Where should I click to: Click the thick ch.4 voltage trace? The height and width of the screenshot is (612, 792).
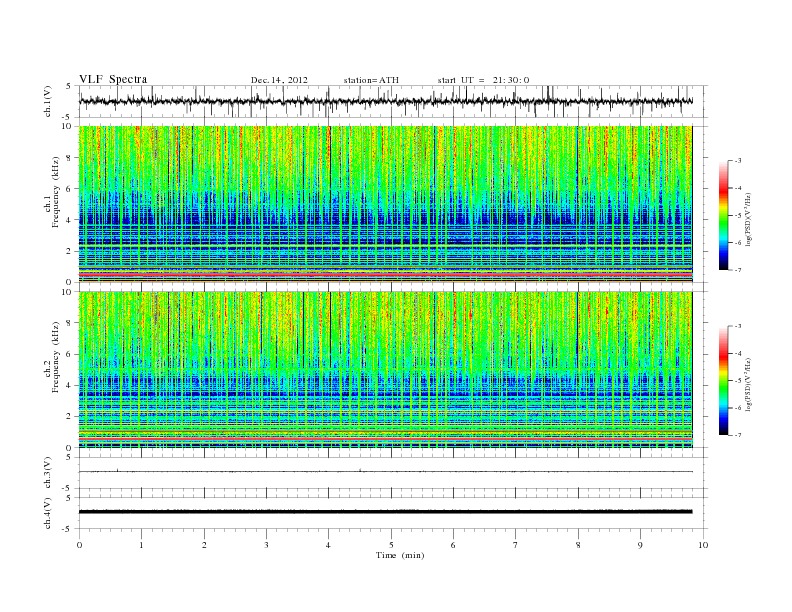click(x=385, y=512)
